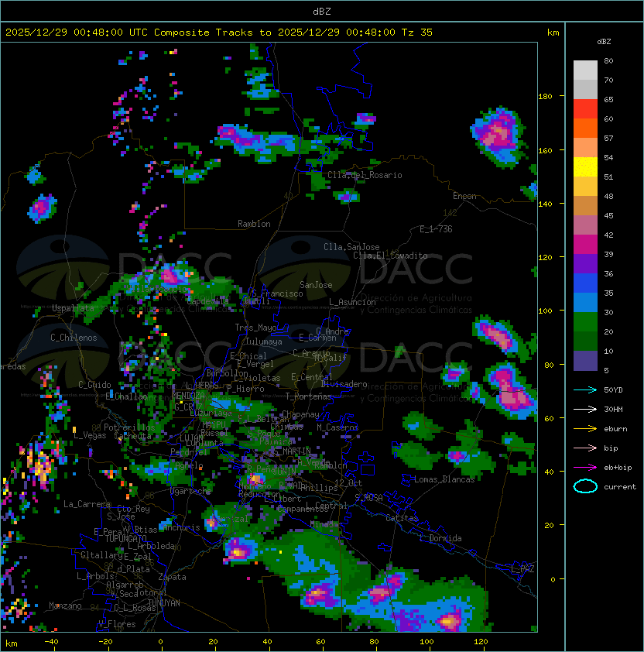Click the strong echo cell in far top-right
Image resolution: width=644 pixels, height=652 pixels.
point(498,136)
